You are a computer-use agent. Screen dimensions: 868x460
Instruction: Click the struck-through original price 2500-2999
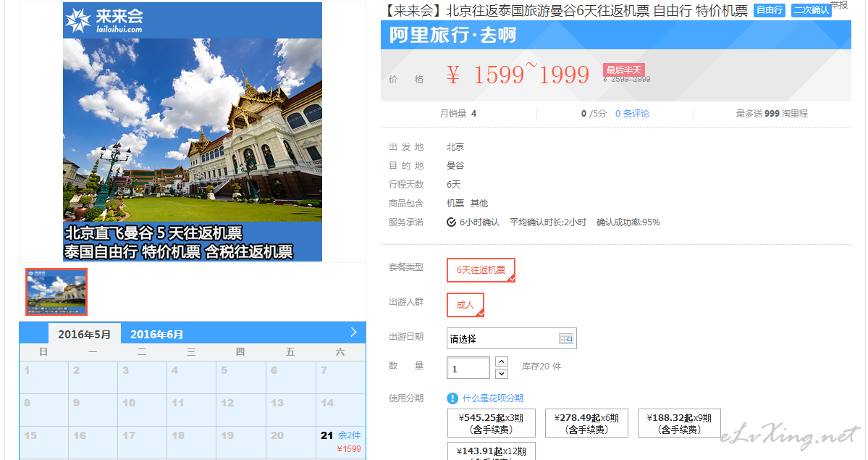click(x=627, y=79)
